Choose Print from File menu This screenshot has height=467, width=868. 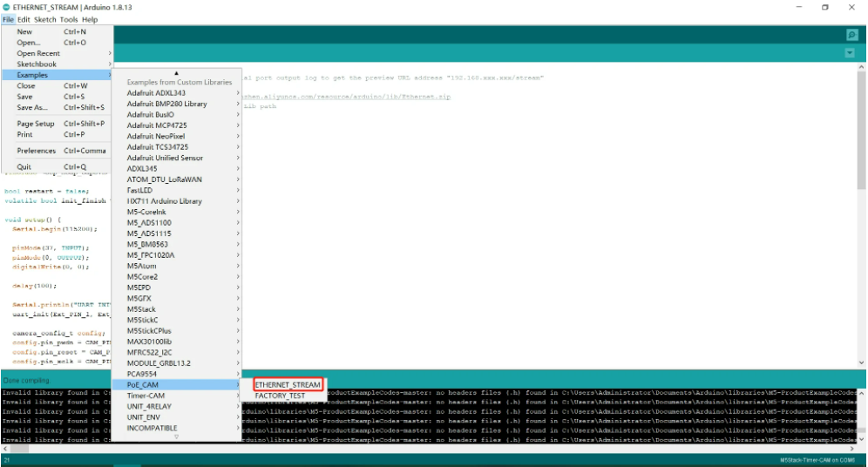[x=57, y=134]
